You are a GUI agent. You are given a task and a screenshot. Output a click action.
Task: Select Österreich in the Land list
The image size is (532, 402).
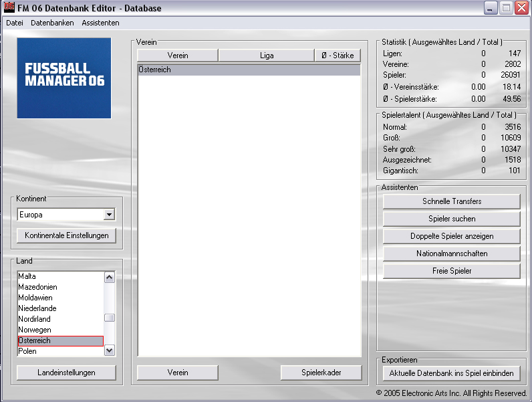60,340
